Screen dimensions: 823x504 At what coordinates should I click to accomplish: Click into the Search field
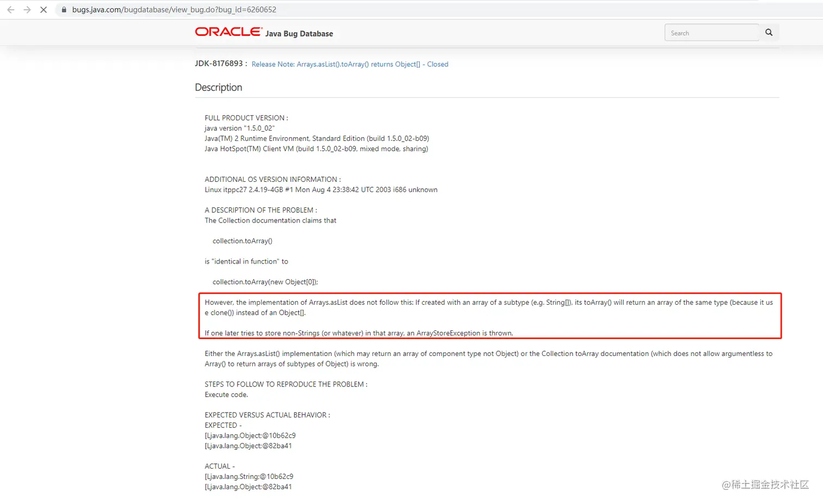(712, 33)
